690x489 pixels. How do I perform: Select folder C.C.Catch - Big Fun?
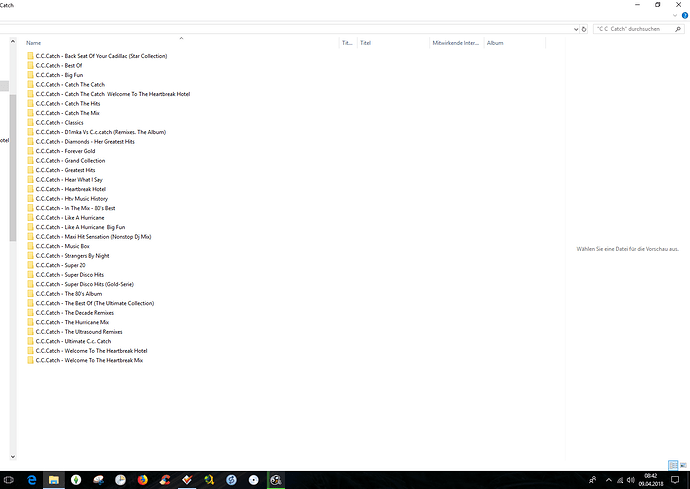click(x=55, y=75)
